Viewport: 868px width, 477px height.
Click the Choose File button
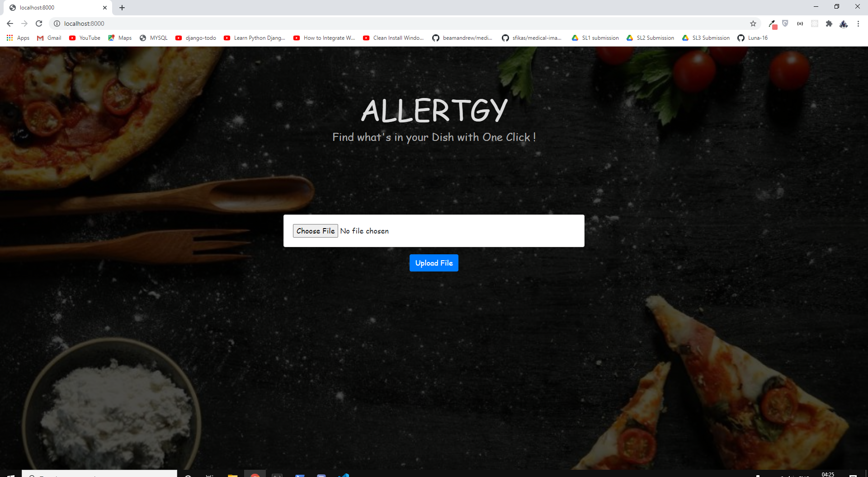coord(316,231)
